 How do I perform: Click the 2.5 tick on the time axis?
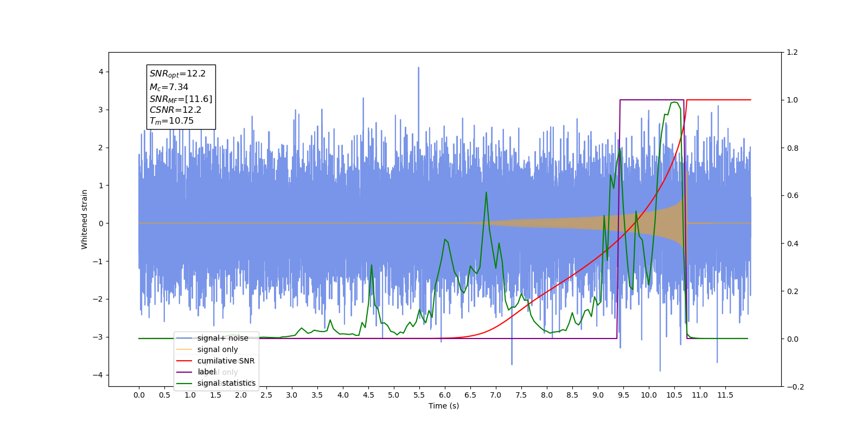(x=266, y=395)
